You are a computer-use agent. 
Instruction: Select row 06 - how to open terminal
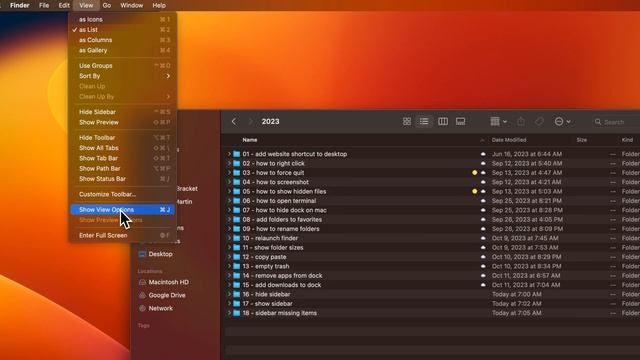(433, 201)
